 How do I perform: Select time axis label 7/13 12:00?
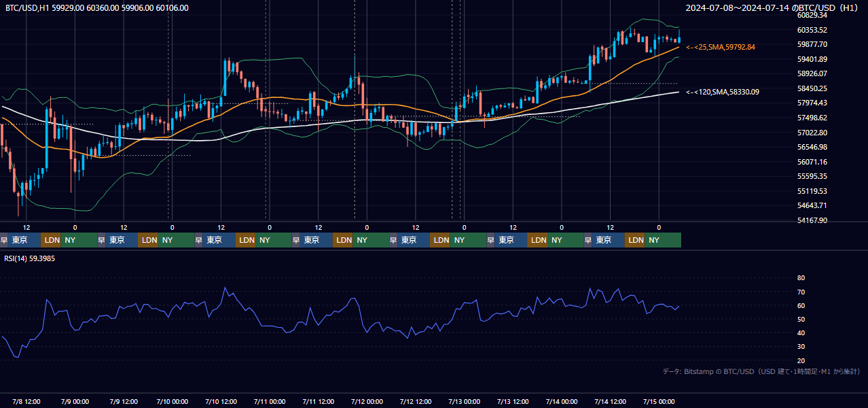pyautogui.click(x=513, y=401)
